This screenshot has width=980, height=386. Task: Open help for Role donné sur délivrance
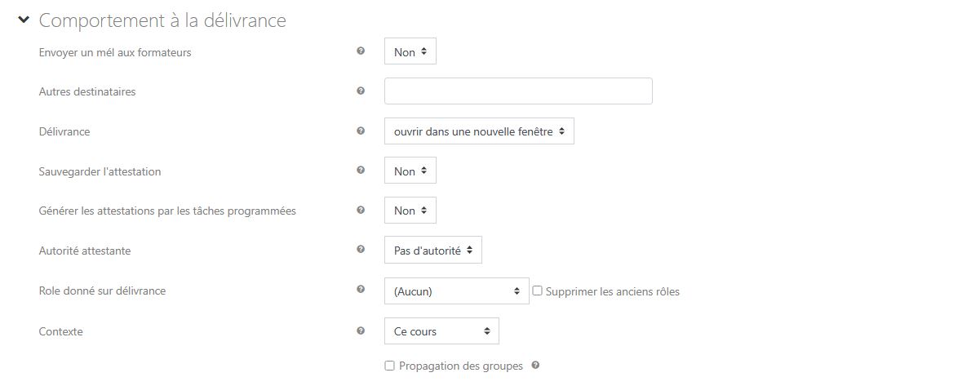coord(361,290)
